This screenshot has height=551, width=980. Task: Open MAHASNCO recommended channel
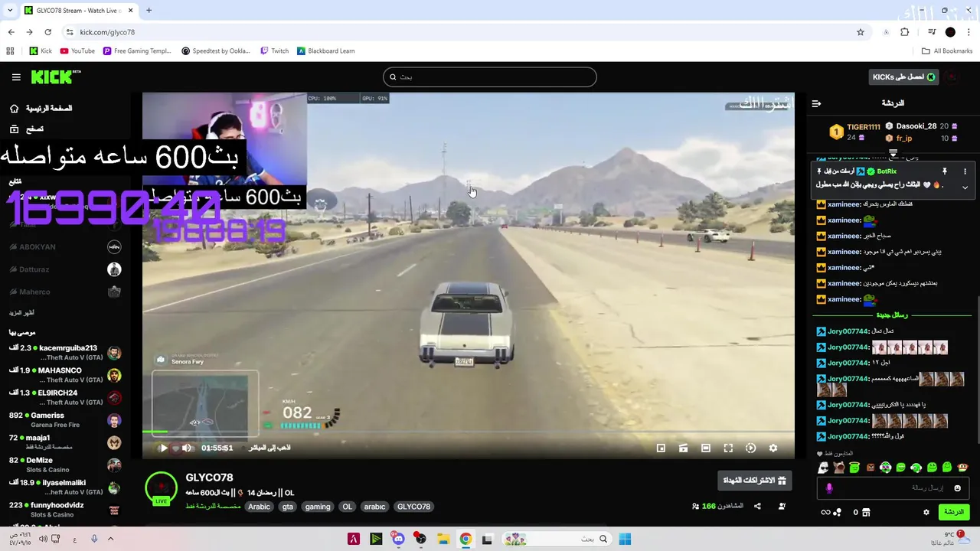[x=65, y=375]
